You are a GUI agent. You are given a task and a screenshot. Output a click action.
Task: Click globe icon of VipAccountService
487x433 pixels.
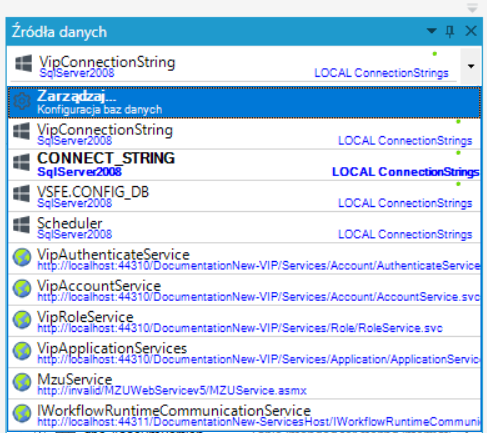click(x=22, y=288)
